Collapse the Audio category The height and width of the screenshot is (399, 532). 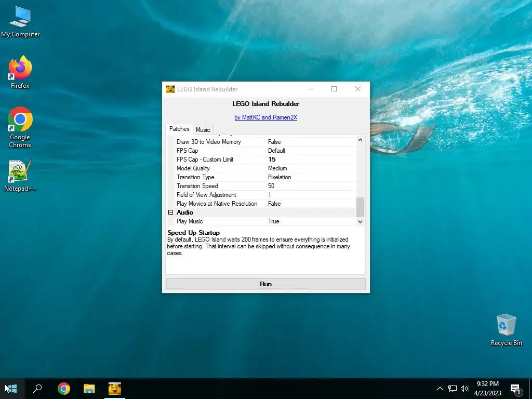[170, 212]
